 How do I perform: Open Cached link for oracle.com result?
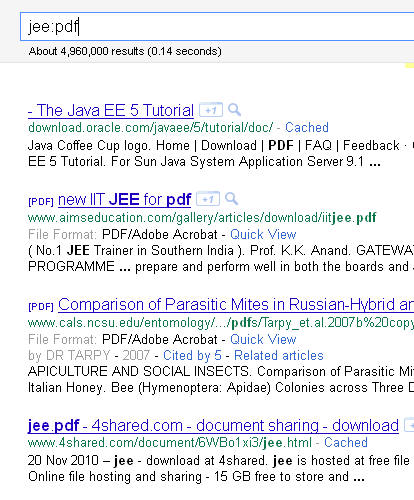(307, 128)
